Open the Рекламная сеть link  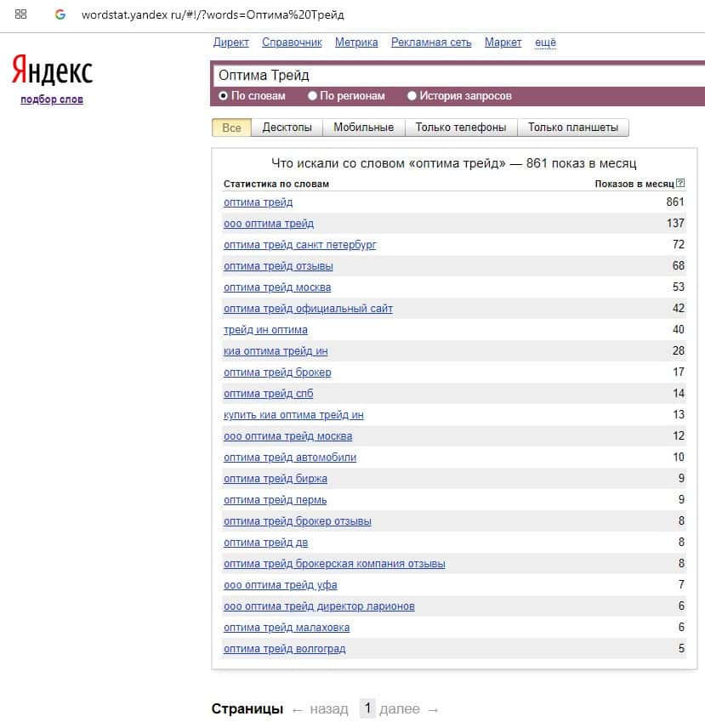[431, 43]
